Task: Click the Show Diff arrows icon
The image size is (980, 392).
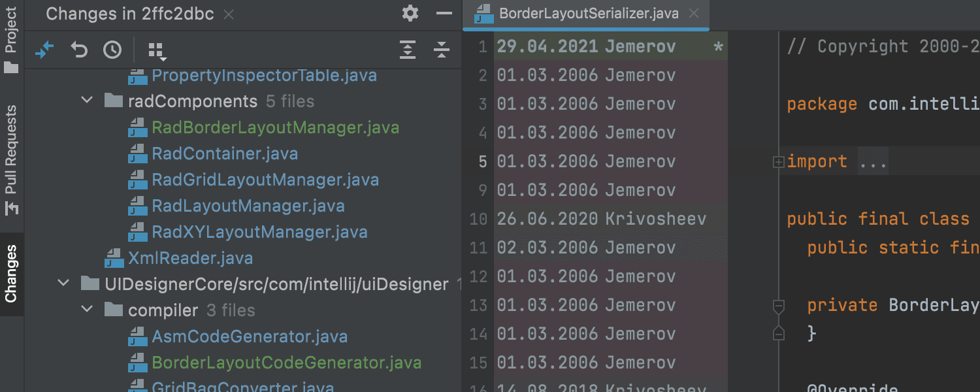Action: tap(44, 50)
